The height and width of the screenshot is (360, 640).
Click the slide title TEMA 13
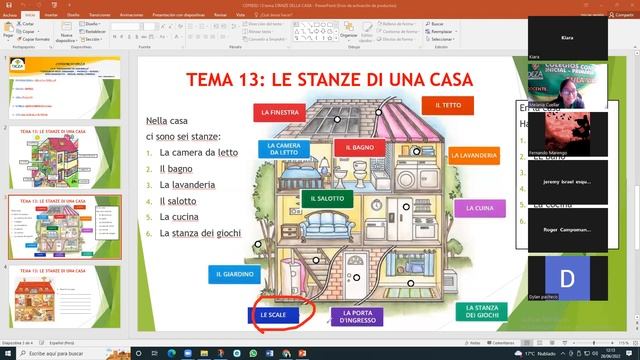[x=329, y=80]
